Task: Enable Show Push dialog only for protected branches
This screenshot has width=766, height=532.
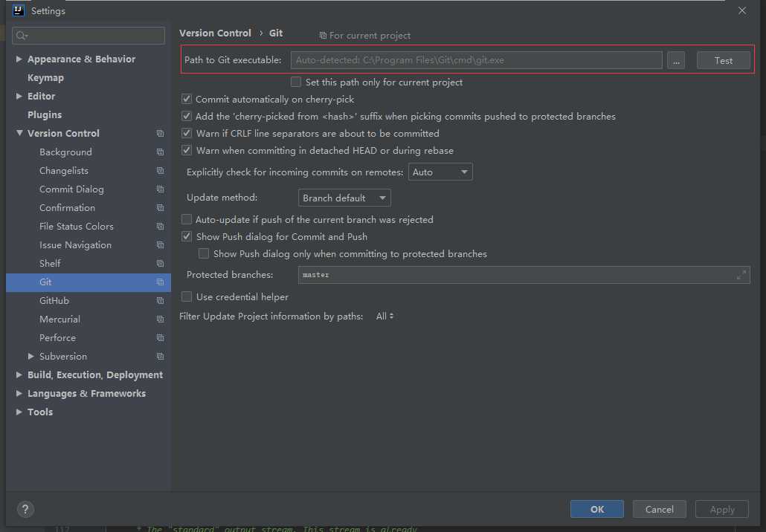Action: [x=204, y=254]
